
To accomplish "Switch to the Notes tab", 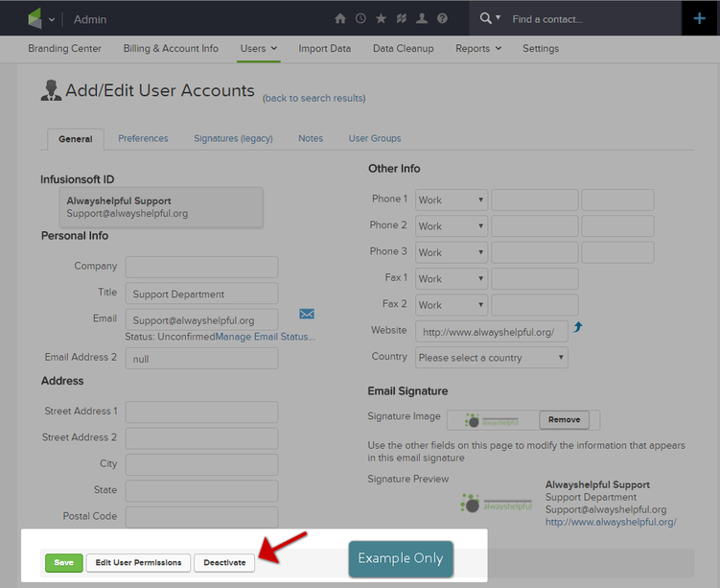I will click(x=311, y=138).
